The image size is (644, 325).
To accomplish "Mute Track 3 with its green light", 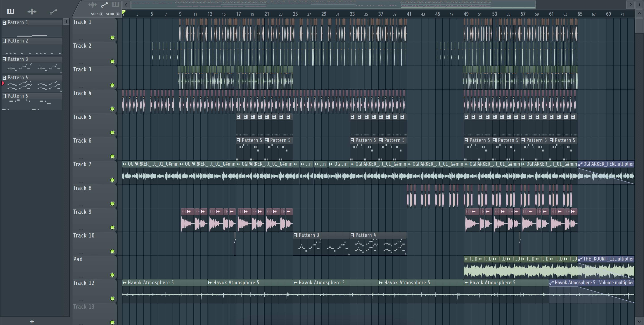I will 112,85.
